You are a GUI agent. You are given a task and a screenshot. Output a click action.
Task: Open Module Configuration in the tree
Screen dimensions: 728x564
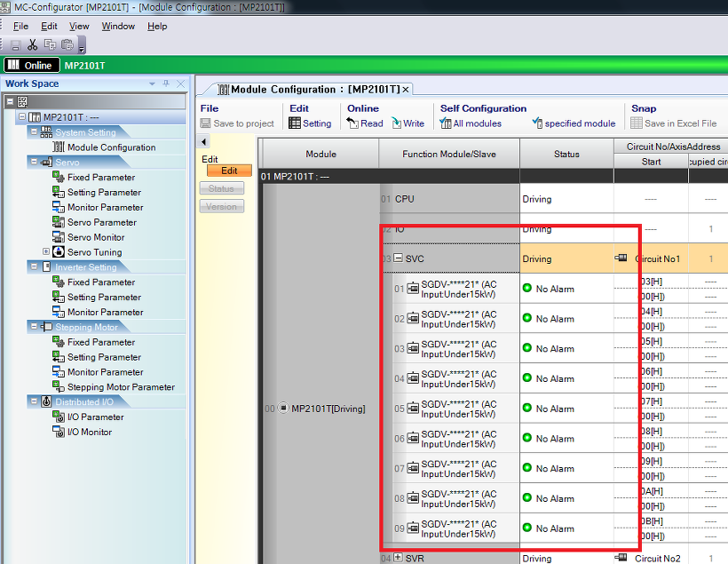[112, 147]
